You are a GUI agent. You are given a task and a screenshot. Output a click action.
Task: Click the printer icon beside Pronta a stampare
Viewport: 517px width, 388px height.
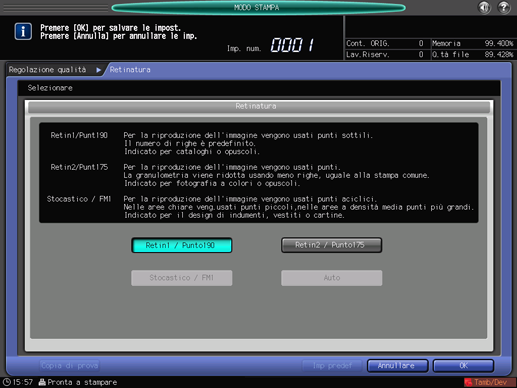click(42, 382)
